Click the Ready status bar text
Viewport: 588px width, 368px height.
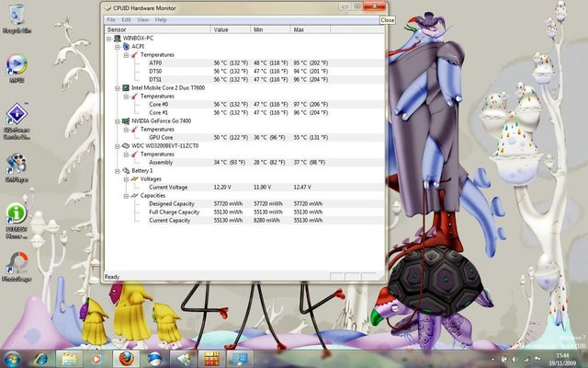(112, 277)
